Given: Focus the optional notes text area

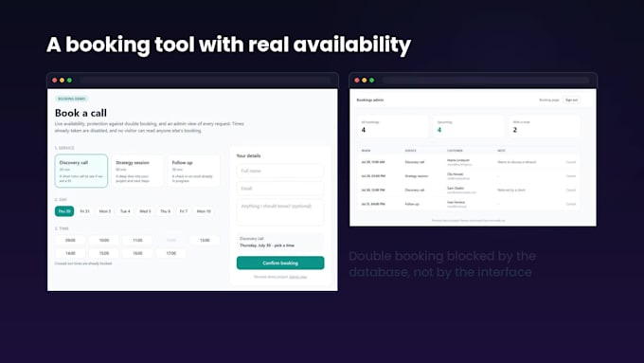Looking at the screenshot, I should [x=280, y=212].
